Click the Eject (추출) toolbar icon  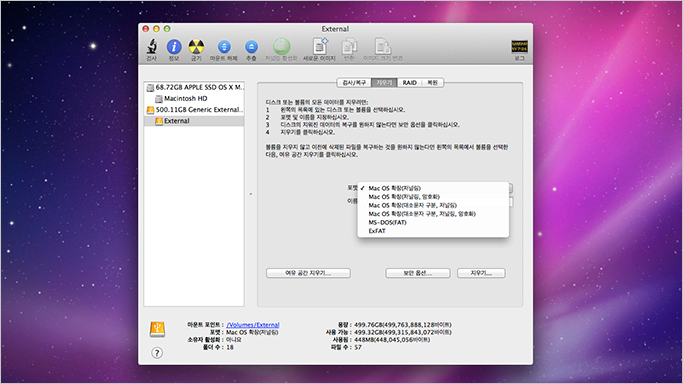(x=251, y=47)
